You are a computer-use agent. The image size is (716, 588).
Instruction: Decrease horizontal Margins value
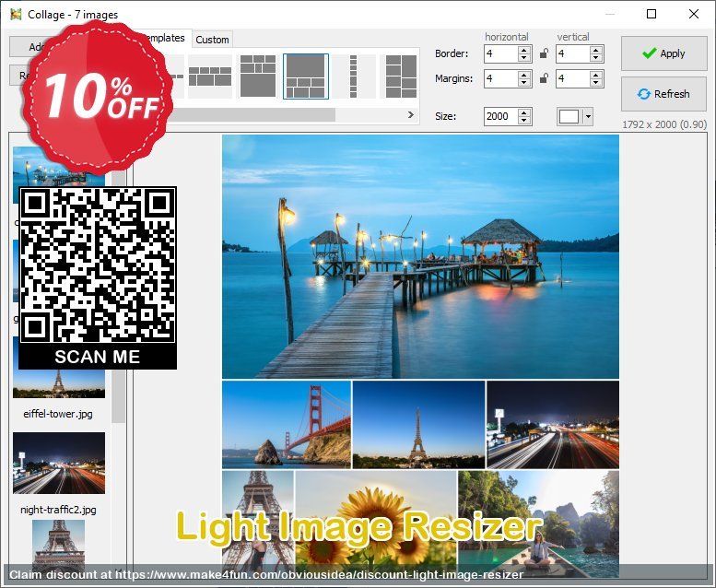coord(524,83)
